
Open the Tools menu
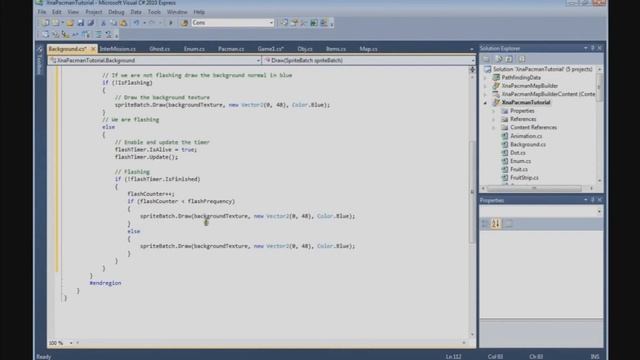point(154,12)
